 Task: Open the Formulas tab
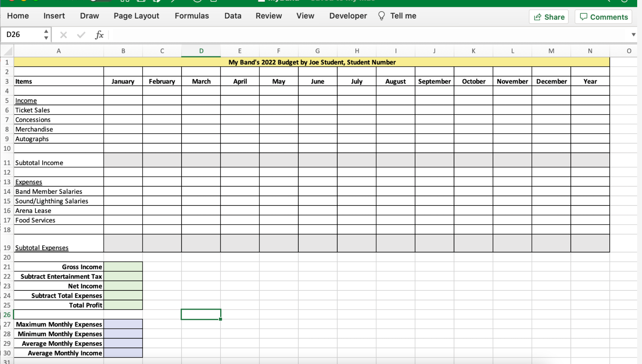(x=192, y=16)
